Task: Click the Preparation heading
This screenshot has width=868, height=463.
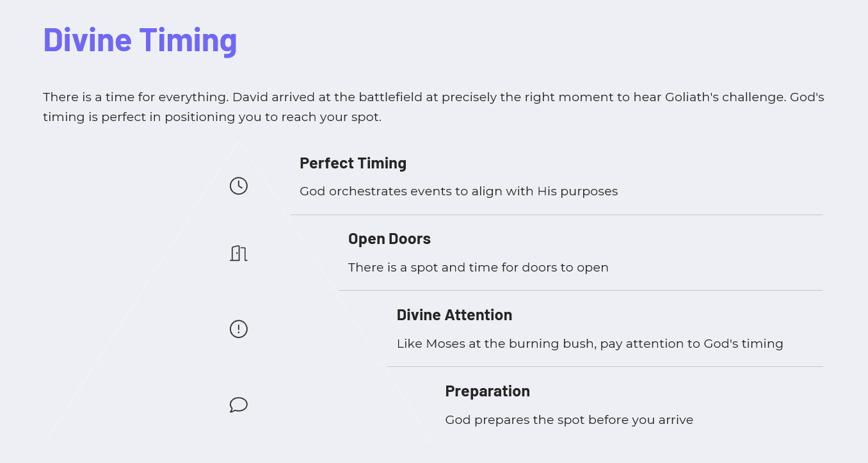Action: pyautogui.click(x=487, y=391)
